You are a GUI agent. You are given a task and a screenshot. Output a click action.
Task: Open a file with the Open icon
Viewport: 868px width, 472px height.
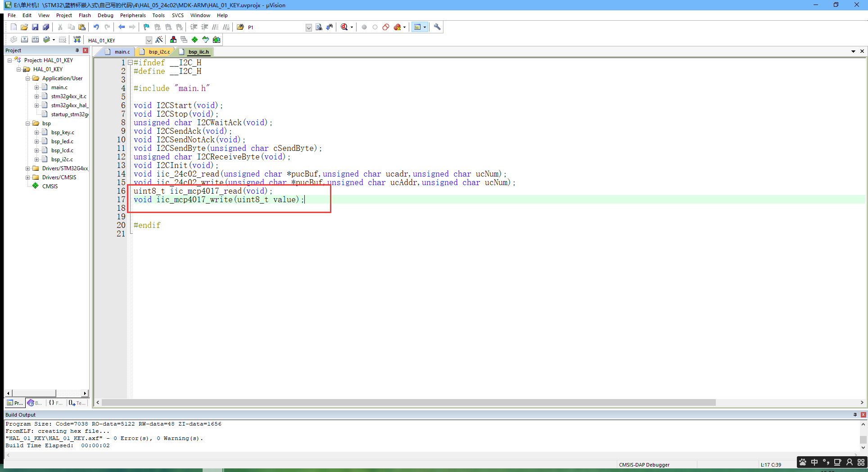pyautogui.click(x=24, y=27)
